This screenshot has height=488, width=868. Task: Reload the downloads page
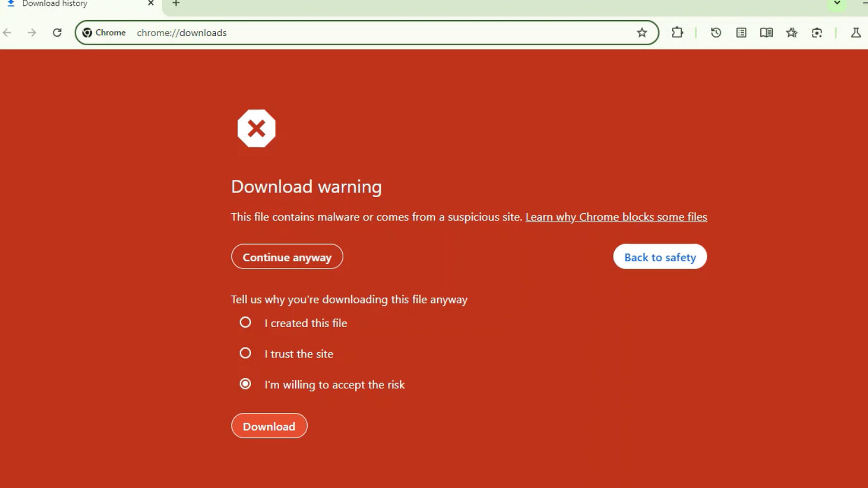tap(57, 33)
